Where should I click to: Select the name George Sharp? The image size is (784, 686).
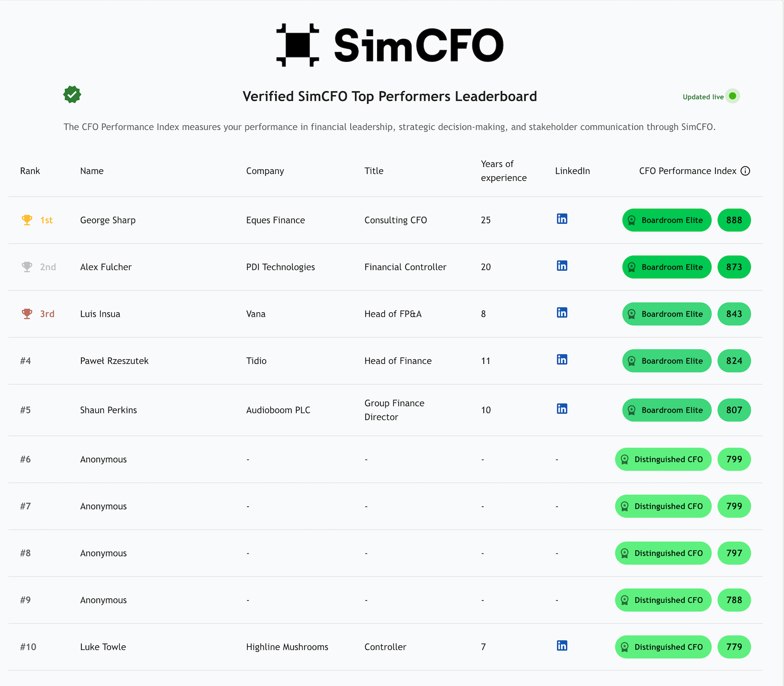[108, 221]
